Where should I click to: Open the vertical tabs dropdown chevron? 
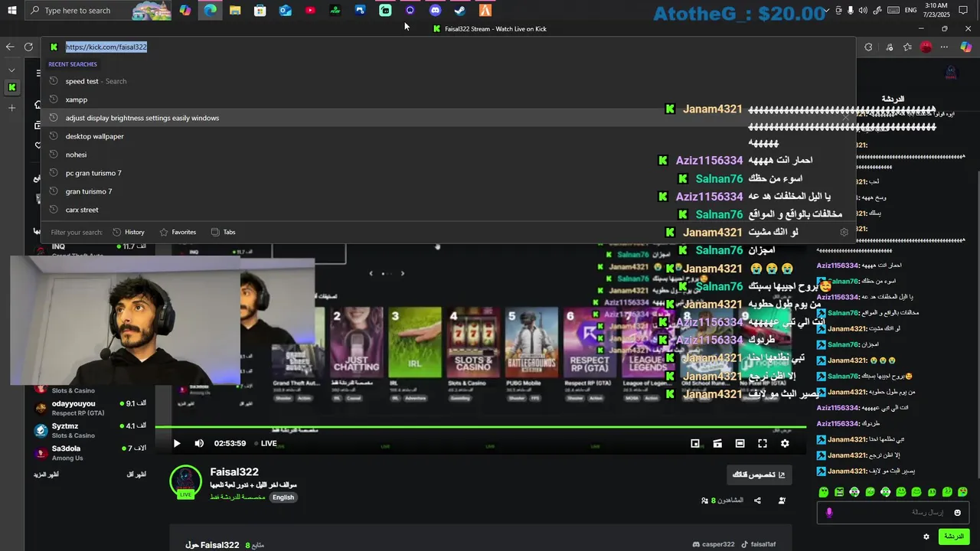coord(11,70)
